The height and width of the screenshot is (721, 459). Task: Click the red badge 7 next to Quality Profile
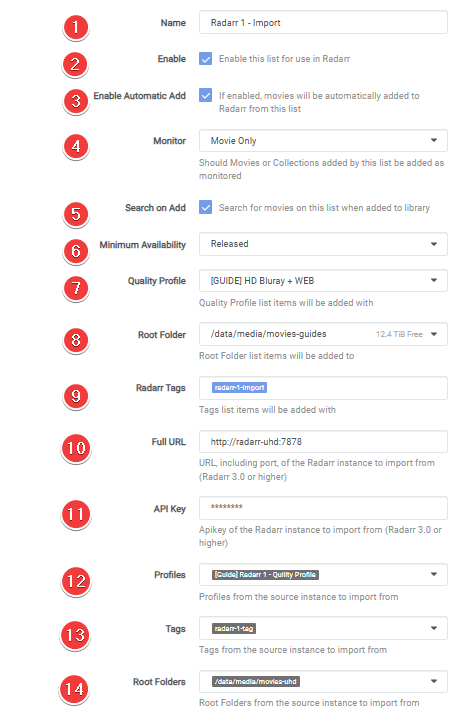coord(76,288)
